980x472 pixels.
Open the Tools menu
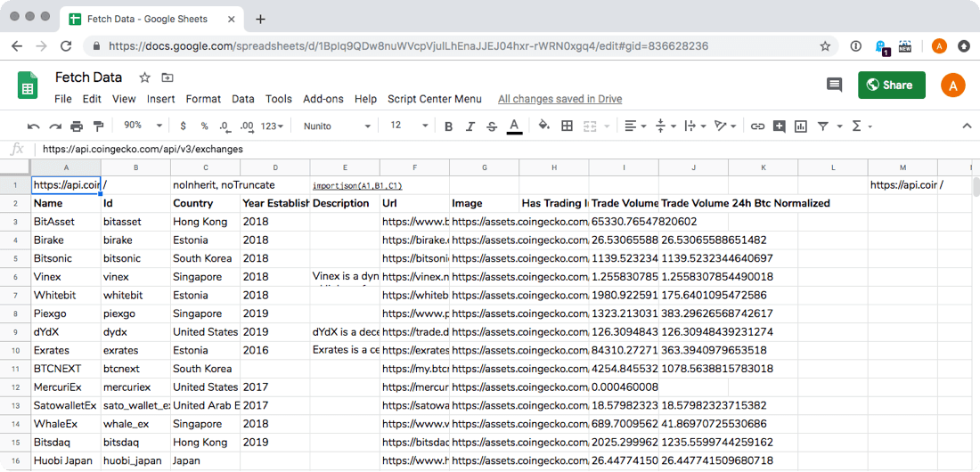(279, 99)
